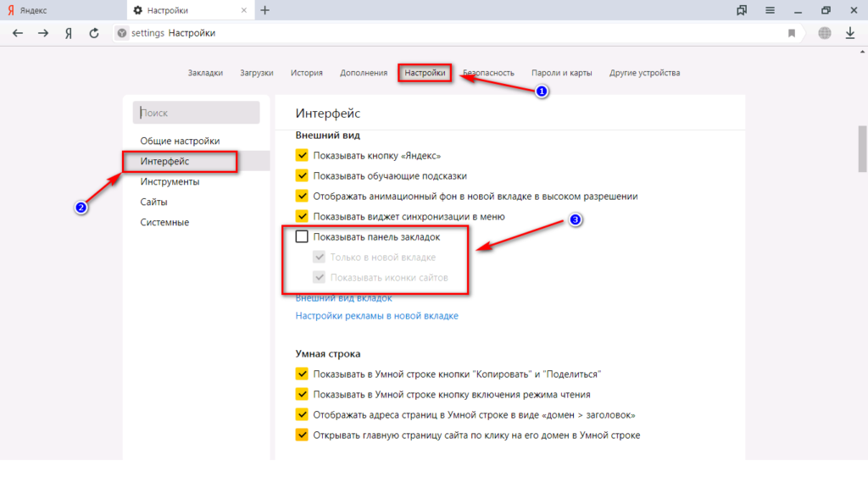Go forward with the forward arrow

point(43,33)
